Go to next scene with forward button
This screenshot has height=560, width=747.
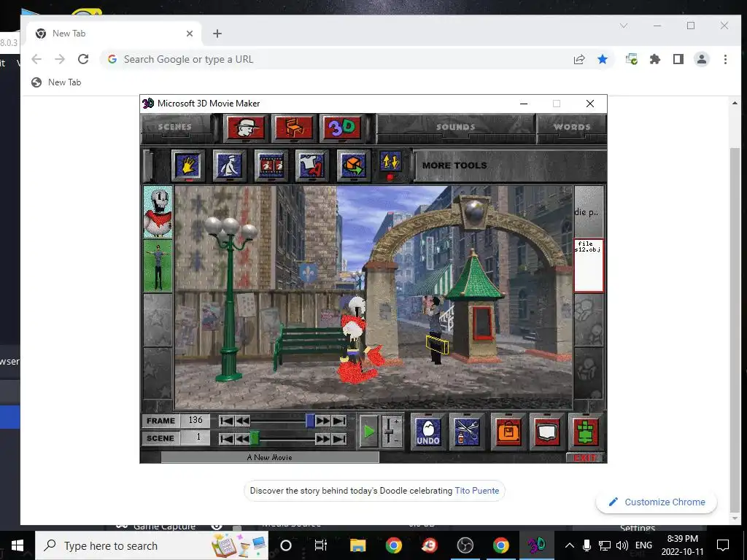pos(323,438)
